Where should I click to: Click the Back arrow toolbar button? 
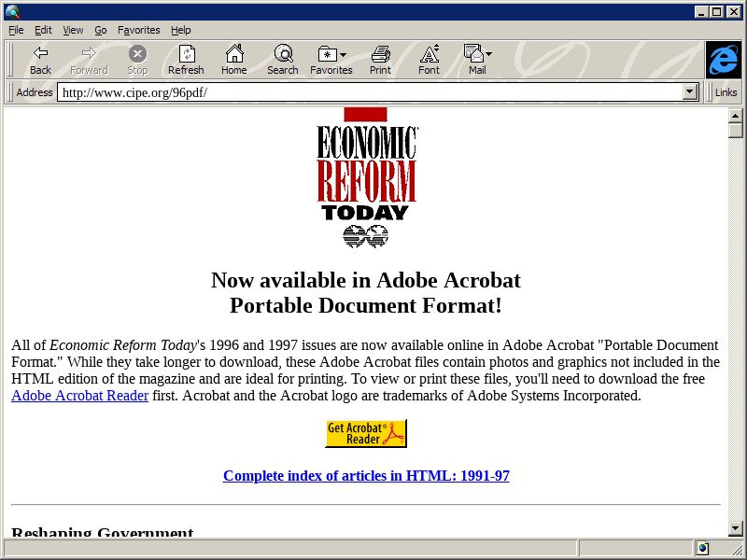click(40, 60)
